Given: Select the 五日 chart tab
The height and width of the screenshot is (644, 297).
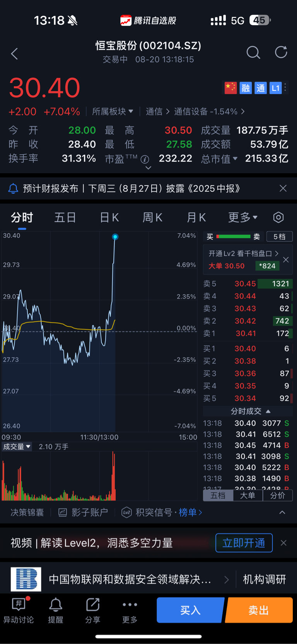Looking at the screenshot, I should point(65,217).
